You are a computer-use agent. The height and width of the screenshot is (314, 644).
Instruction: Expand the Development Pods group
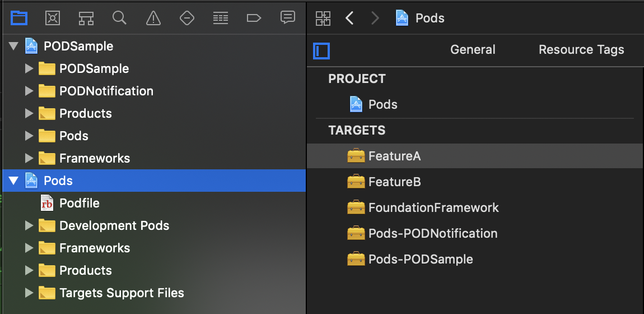[29, 225]
